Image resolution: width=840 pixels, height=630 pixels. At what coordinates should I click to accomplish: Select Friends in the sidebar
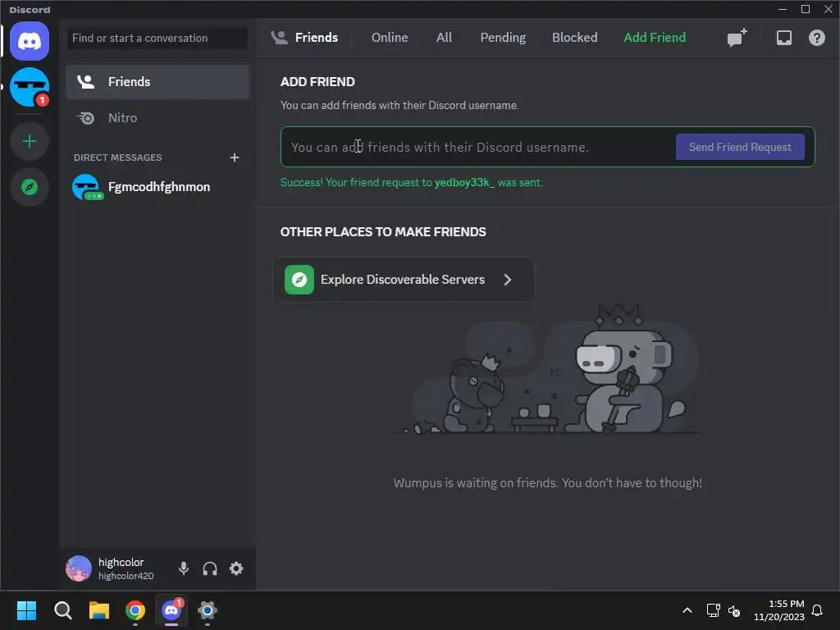pos(157,81)
